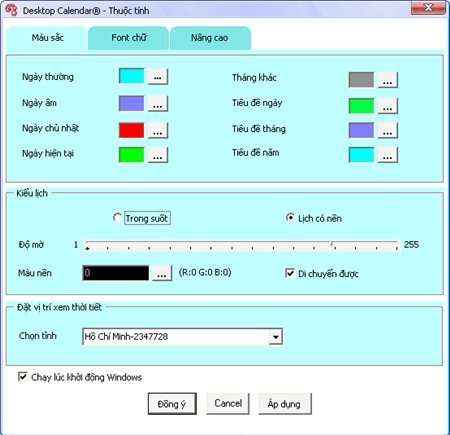Viewport: 450px width, 435px height.
Task: Click the Độ mờ opacity slider track
Action: tap(242, 245)
